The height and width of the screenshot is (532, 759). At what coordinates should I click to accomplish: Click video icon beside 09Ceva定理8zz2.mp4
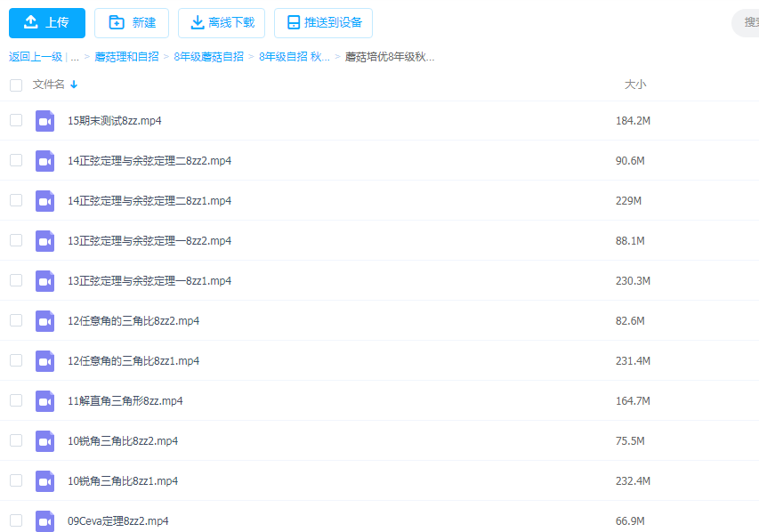pyautogui.click(x=44, y=520)
